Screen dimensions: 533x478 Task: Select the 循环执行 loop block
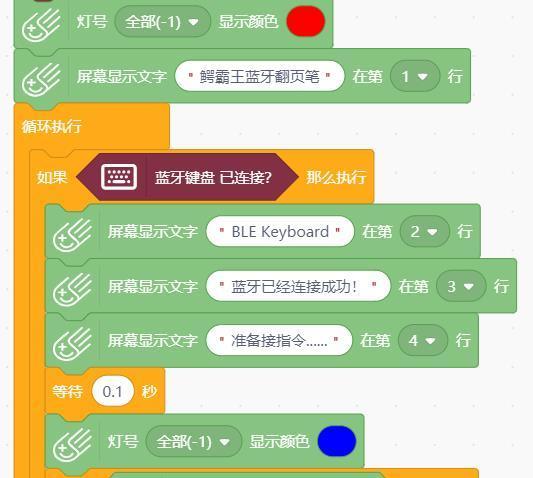coord(51,126)
